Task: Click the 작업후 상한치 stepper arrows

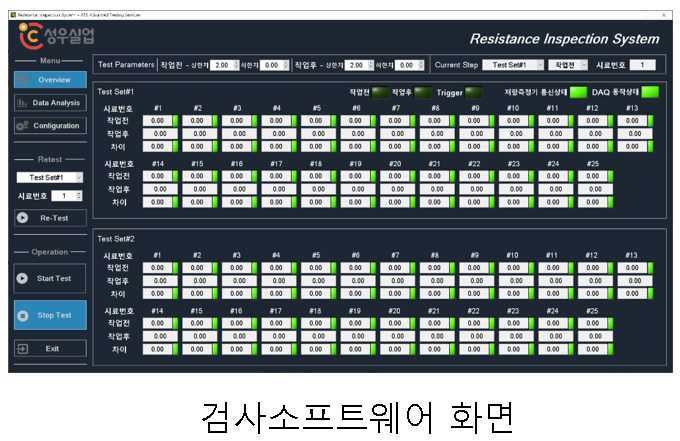Action: point(371,65)
